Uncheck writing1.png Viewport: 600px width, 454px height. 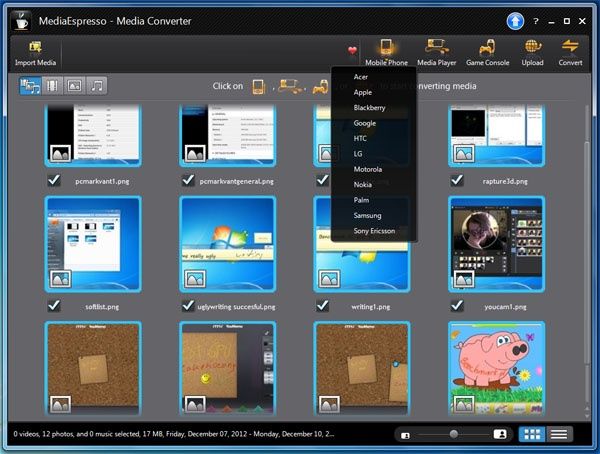click(x=323, y=305)
